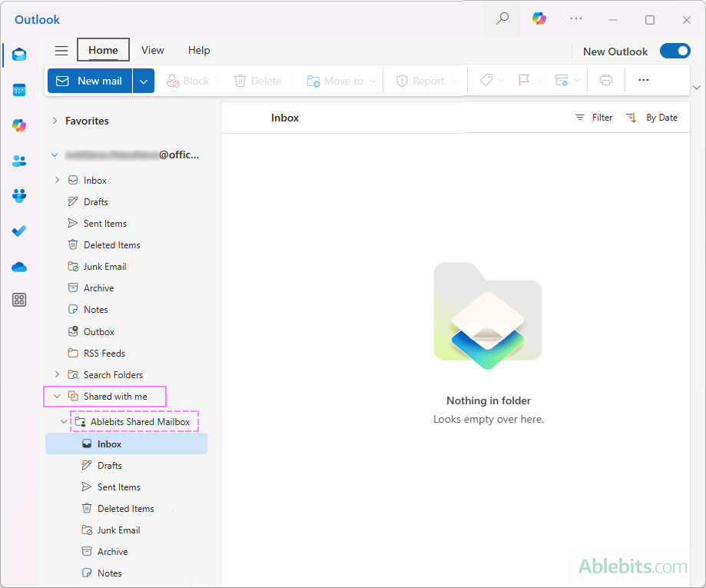Click the Print icon in ribbon
Image resolution: width=706 pixels, height=588 pixels.
(x=605, y=80)
